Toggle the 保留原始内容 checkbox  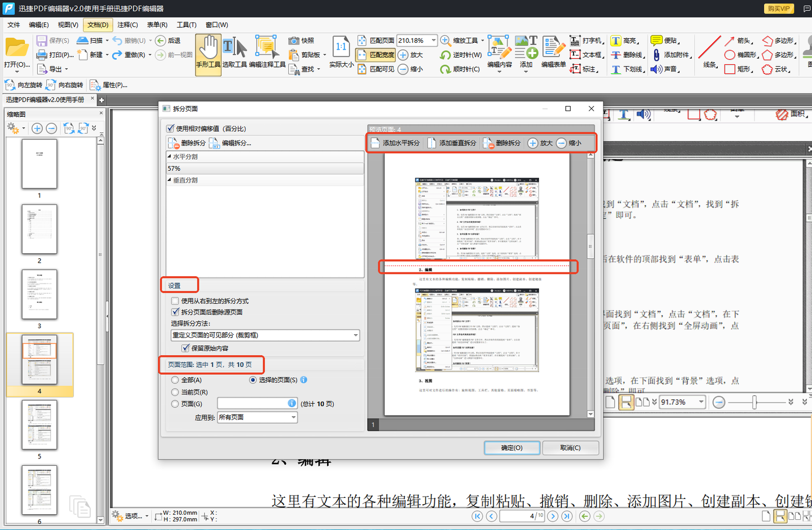tap(186, 348)
